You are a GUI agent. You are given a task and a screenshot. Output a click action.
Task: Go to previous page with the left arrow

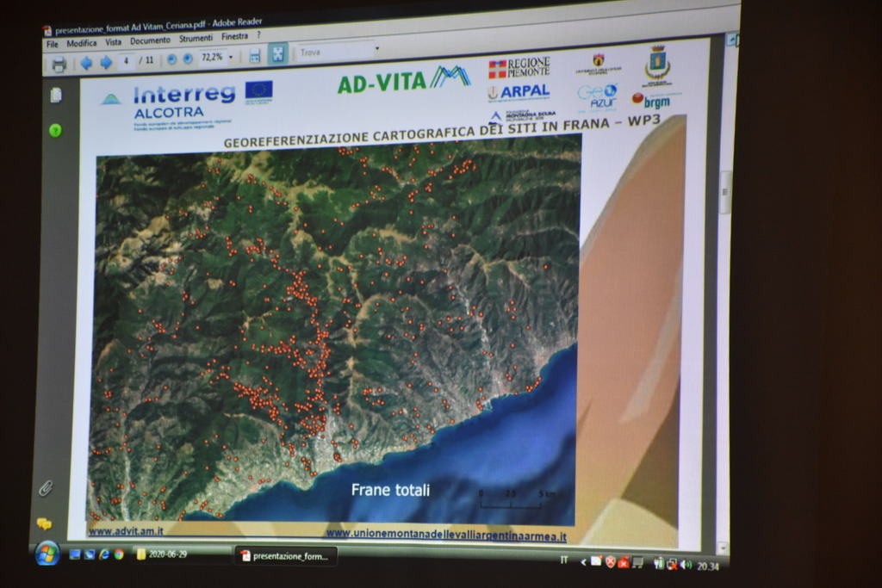[86, 63]
